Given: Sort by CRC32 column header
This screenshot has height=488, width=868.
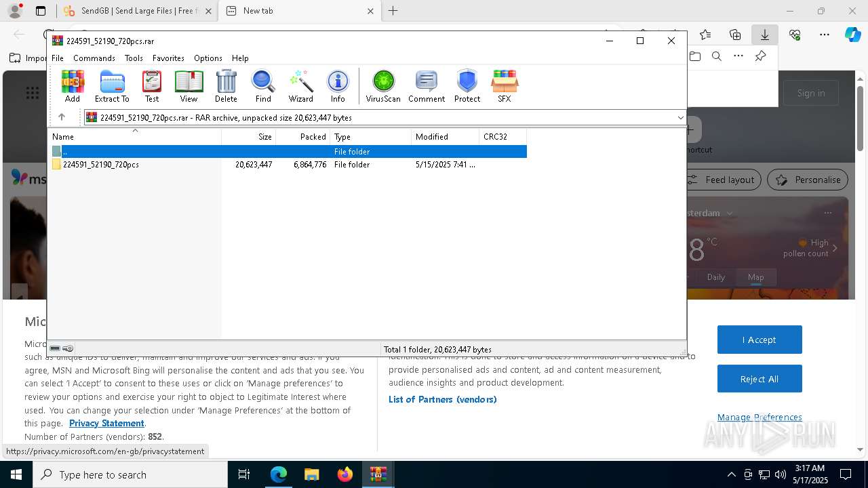Looking at the screenshot, I should click(503, 136).
